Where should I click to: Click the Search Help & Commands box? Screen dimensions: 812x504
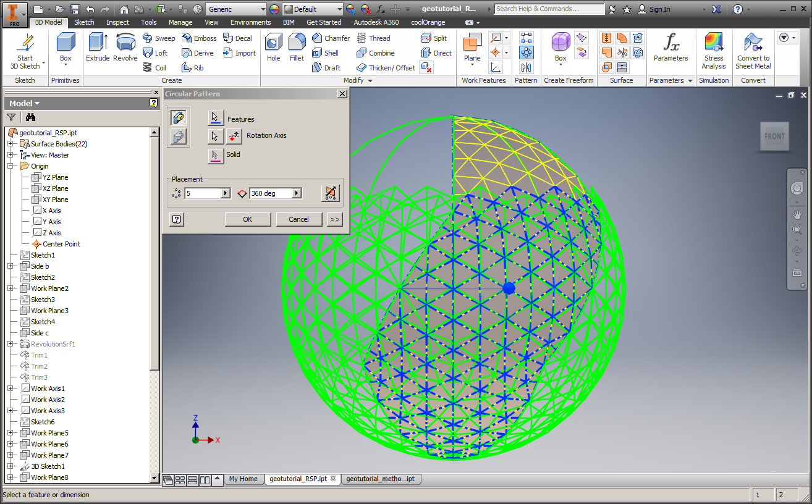tap(549, 9)
